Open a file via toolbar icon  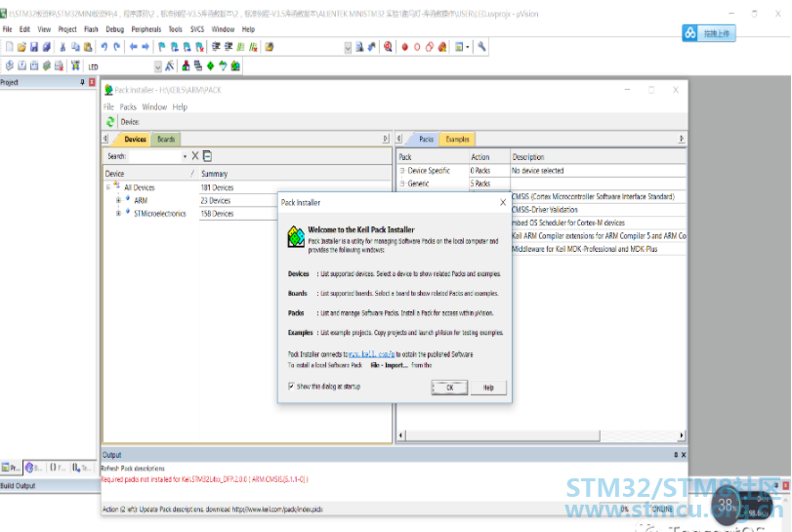click(21, 47)
